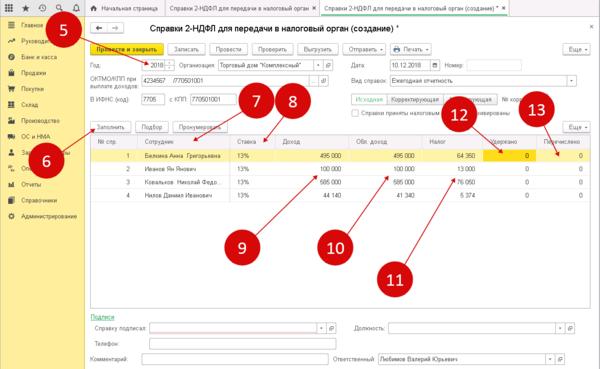This screenshot has width=600, height=369.
Task: Open calendar picker next to date field
Action: 435,65
